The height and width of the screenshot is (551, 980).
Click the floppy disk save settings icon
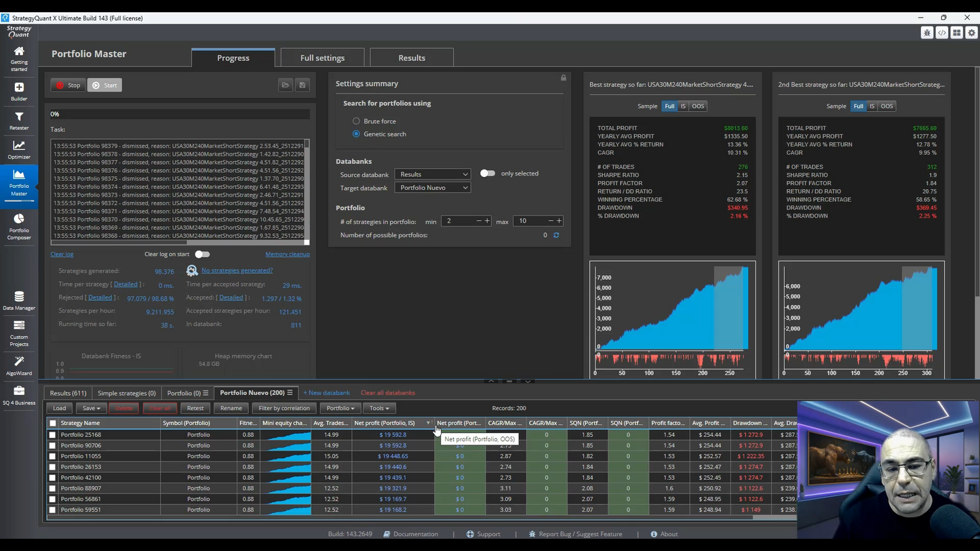[302, 85]
